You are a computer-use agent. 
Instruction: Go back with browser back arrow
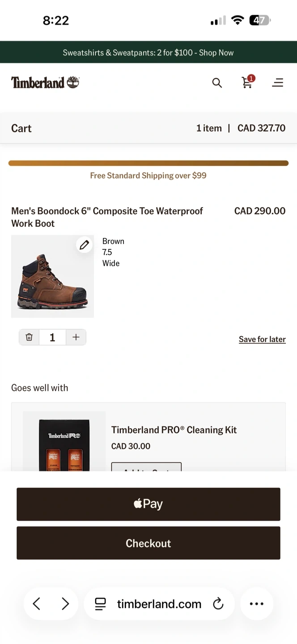pos(37,604)
